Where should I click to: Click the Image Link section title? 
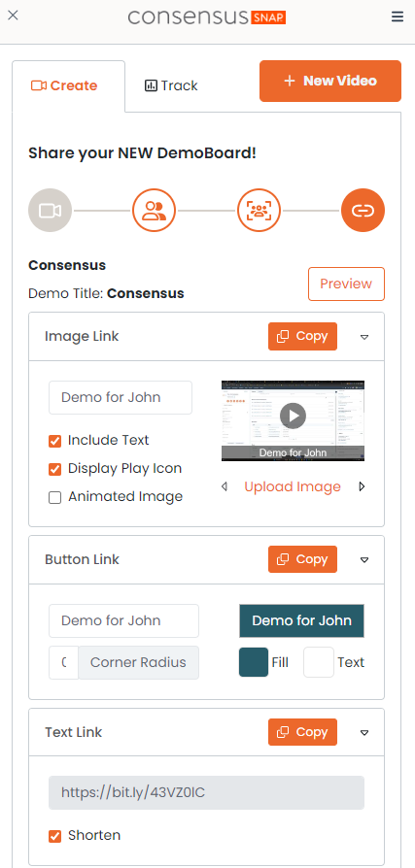pos(82,336)
